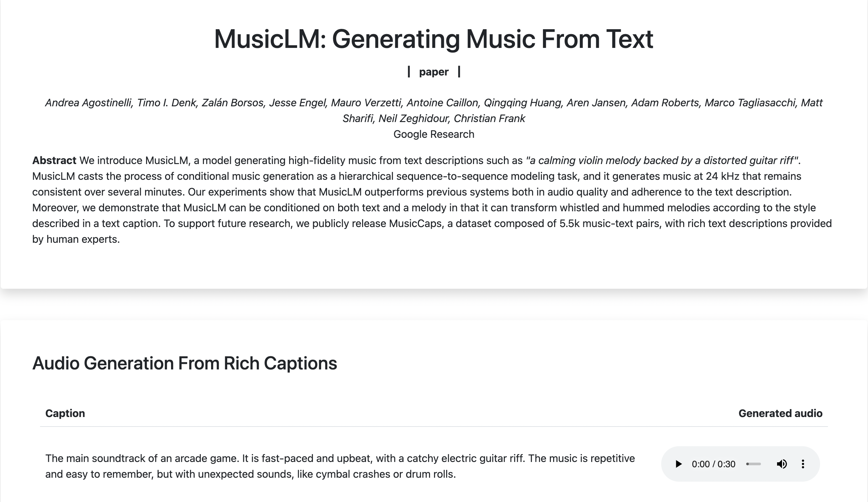
Task: Click author name Andrea Agostinelli
Action: pos(88,103)
